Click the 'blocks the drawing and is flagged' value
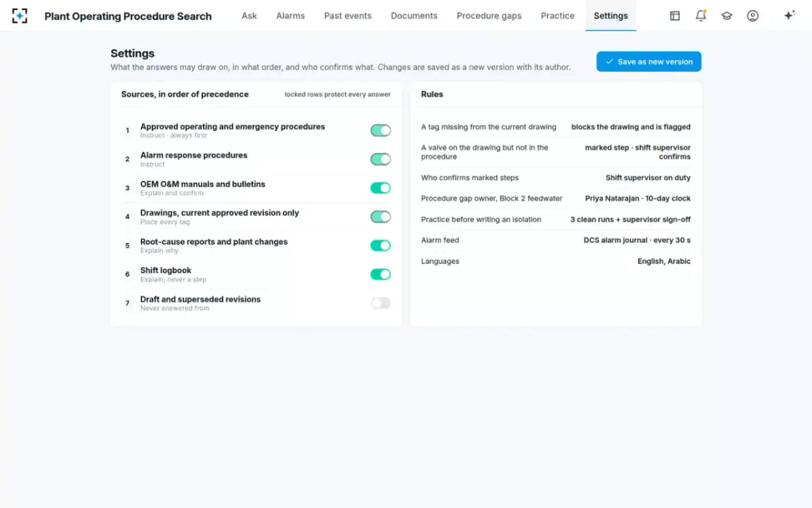This screenshot has width=812, height=508. pyautogui.click(x=631, y=127)
